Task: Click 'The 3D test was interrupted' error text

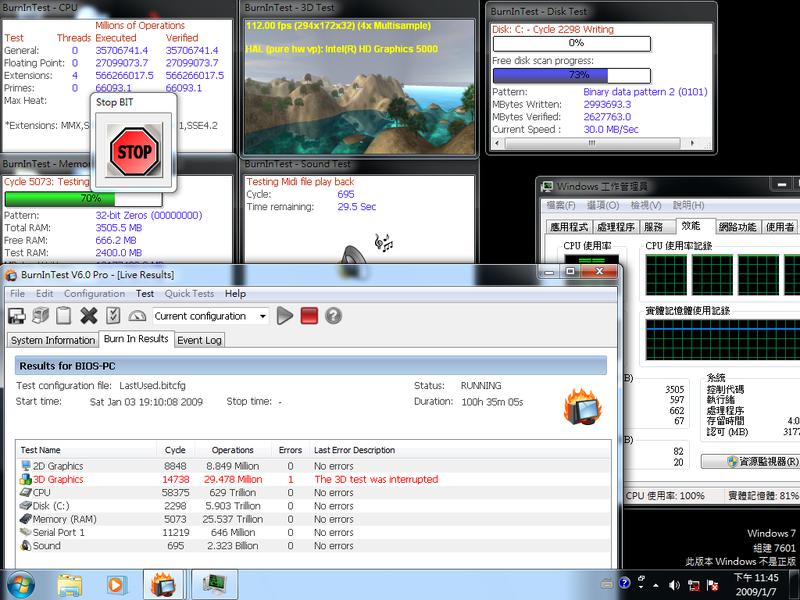Action: tap(376, 479)
